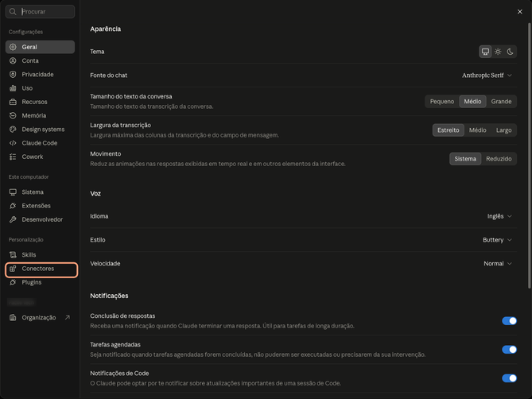The width and height of the screenshot is (532, 399).
Task: Open Privacidade settings
Action: pos(40,75)
